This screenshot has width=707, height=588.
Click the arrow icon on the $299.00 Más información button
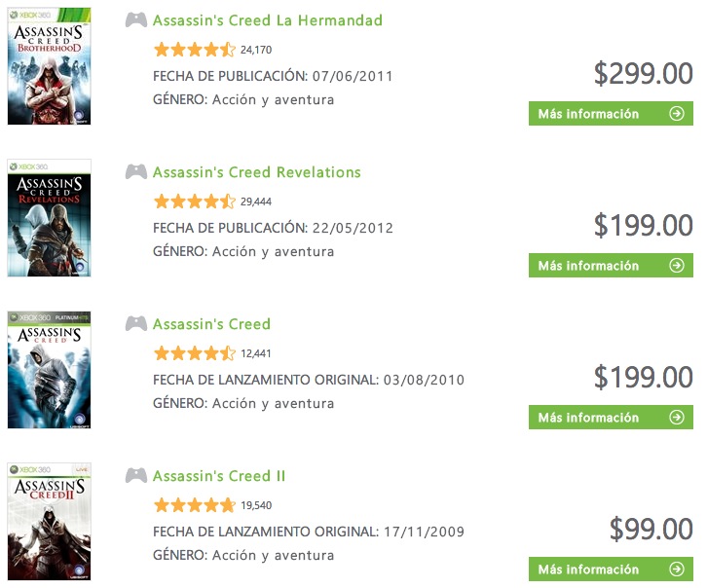pos(677,114)
